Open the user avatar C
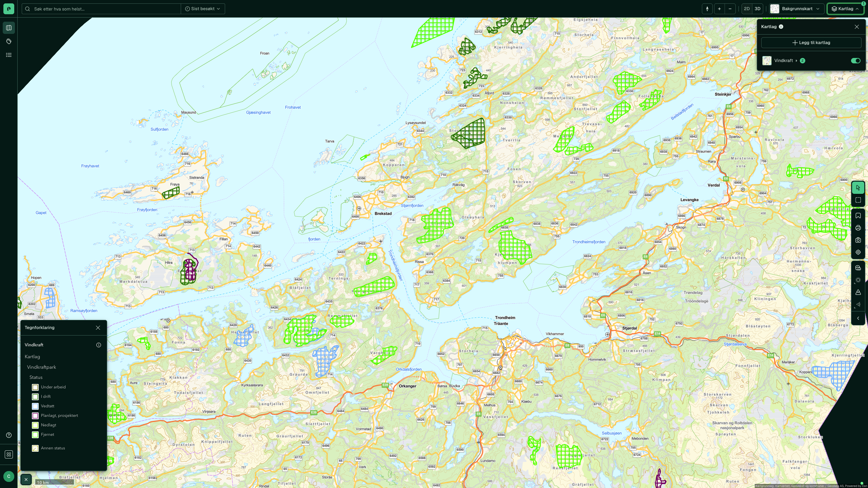The width and height of the screenshot is (868, 488). pos(9,476)
